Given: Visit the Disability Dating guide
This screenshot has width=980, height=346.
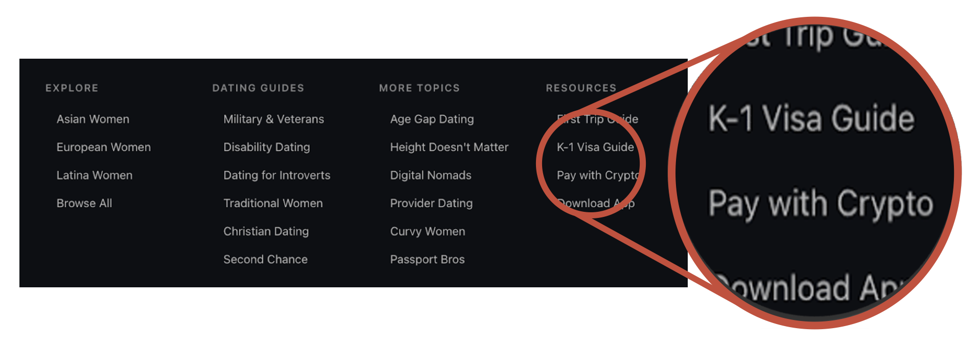Looking at the screenshot, I should [x=266, y=147].
